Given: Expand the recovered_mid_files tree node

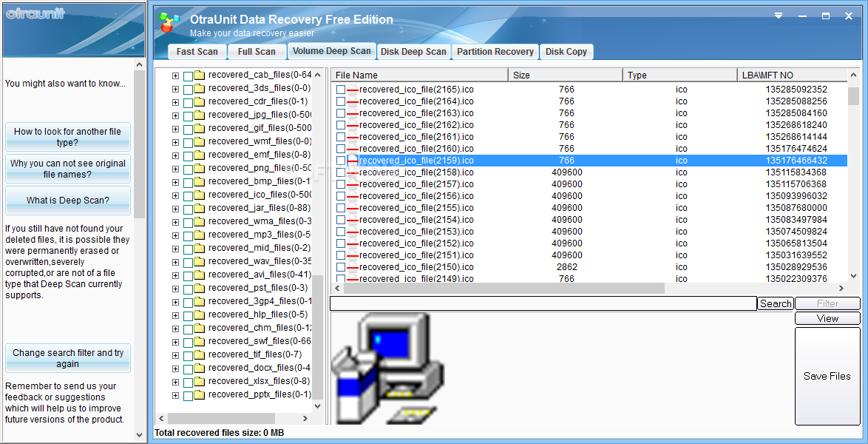Looking at the screenshot, I should coord(175,248).
